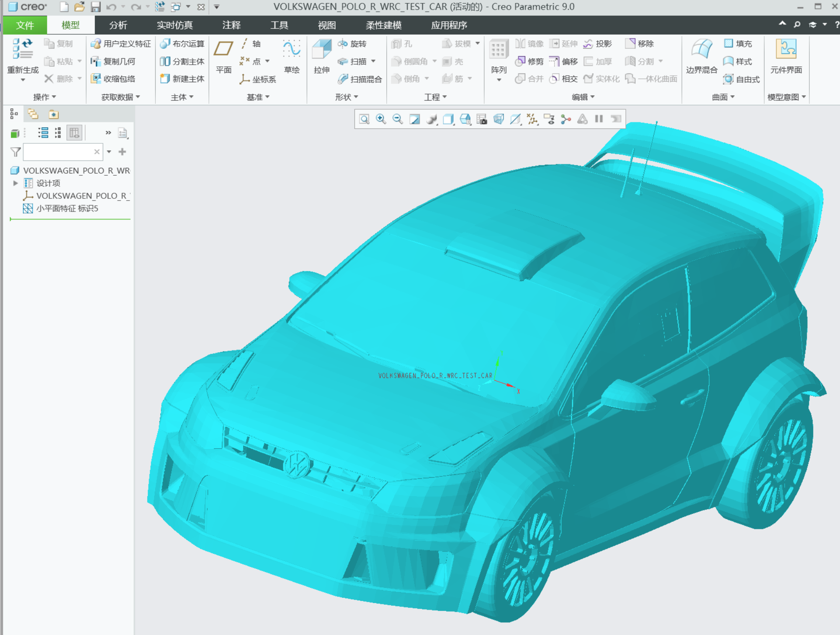Click the Repaint icon in graphics toolbar

(x=414, y=119)
